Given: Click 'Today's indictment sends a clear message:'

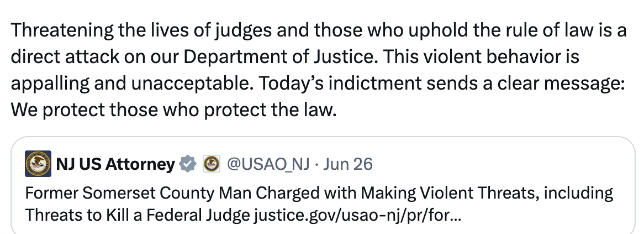Looking at the screenshot, I should tap(442, 83).
